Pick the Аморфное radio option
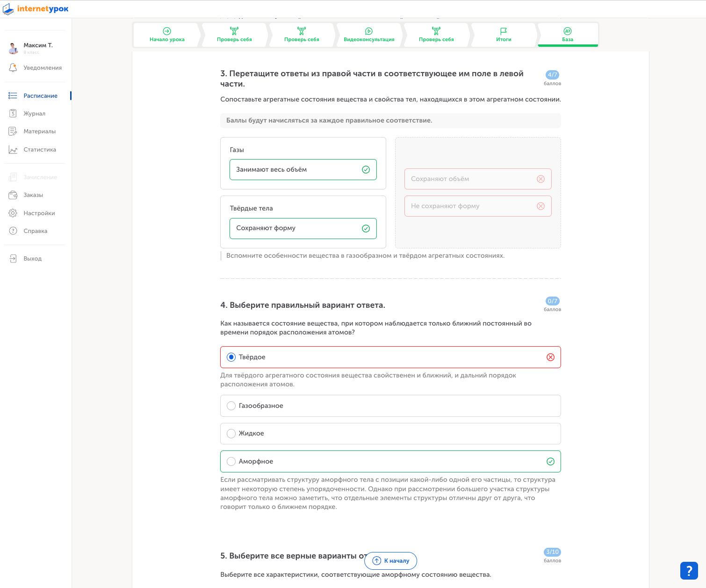706x588 pixels. coord(231,462)
